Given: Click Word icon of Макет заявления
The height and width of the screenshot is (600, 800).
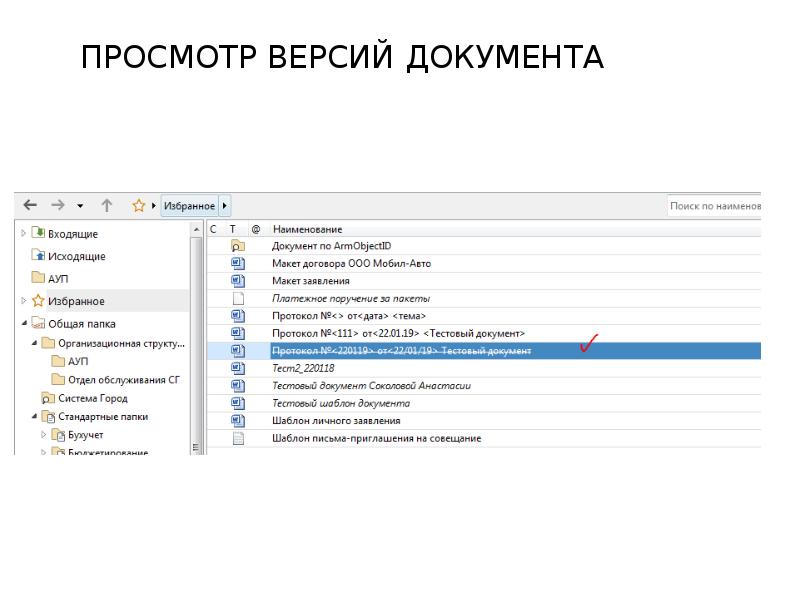Looking at the screenshot, I should tap(238, 281).
